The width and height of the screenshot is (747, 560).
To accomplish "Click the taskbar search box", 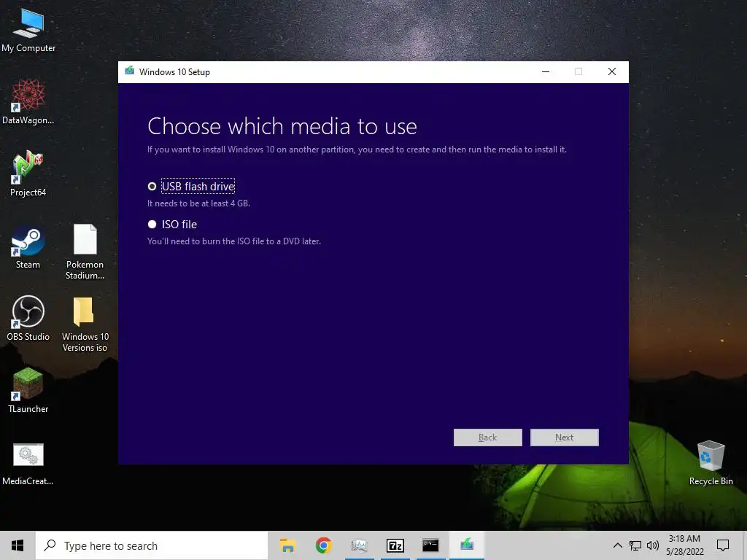I will (152, 545).
